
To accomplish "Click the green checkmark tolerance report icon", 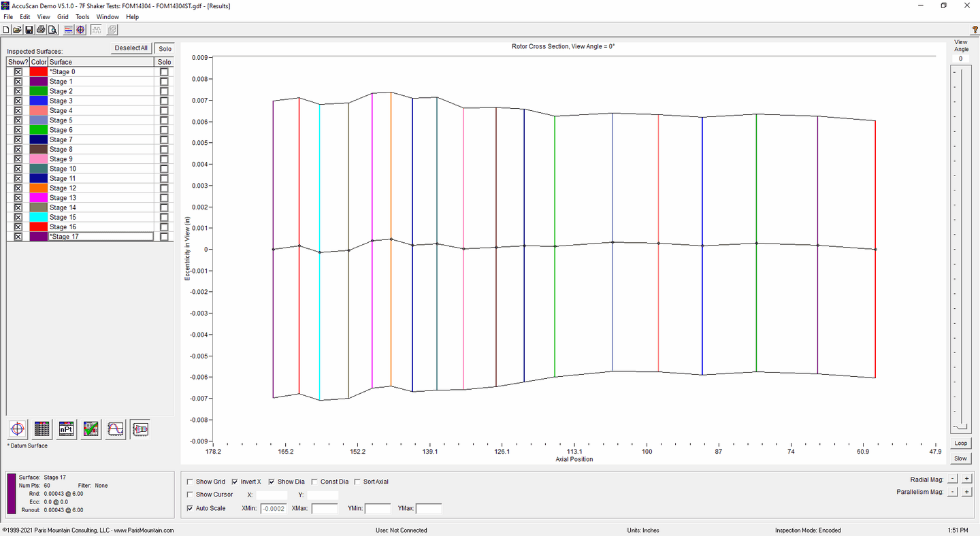I will 91,429.
